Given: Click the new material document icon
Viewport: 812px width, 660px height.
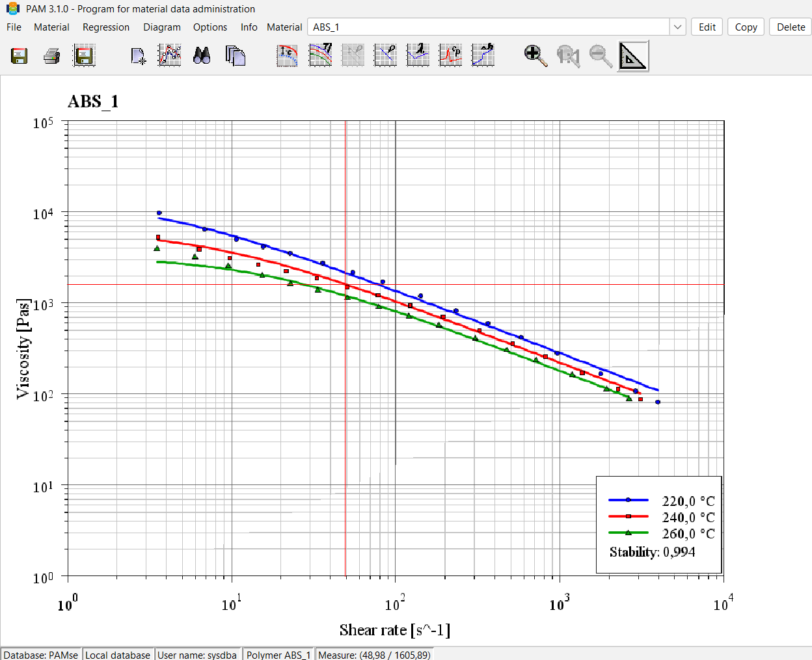Looking at the screenshot, I should 138,56.
